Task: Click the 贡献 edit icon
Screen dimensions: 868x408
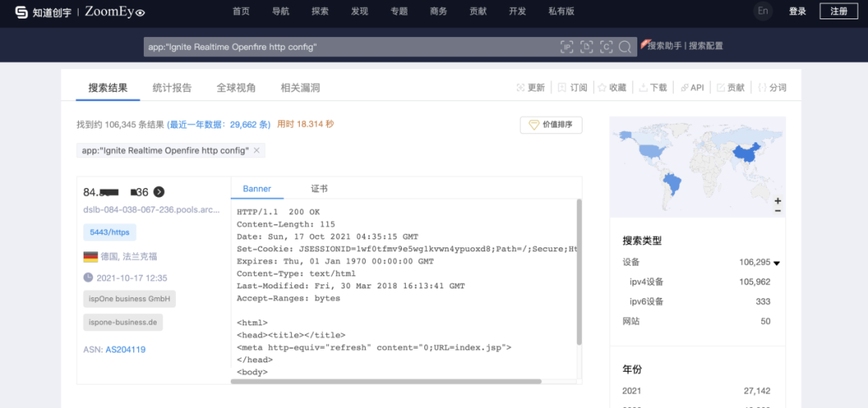Action: point(721,88)
